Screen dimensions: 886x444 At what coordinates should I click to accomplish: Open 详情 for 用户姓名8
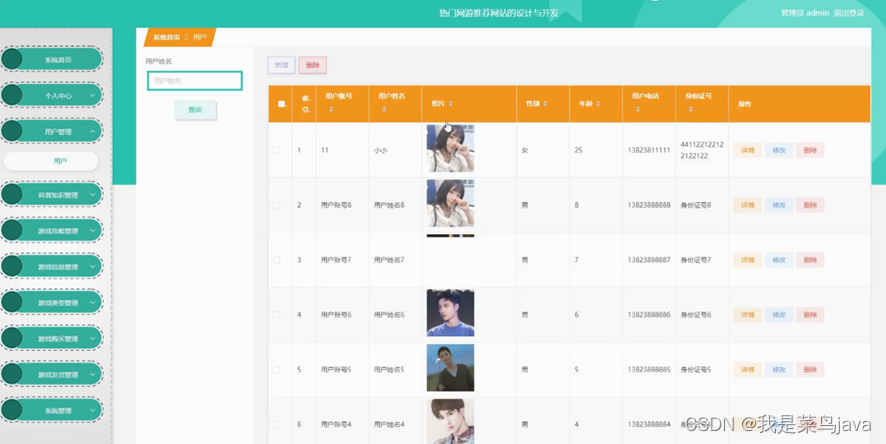coord(748,205)
